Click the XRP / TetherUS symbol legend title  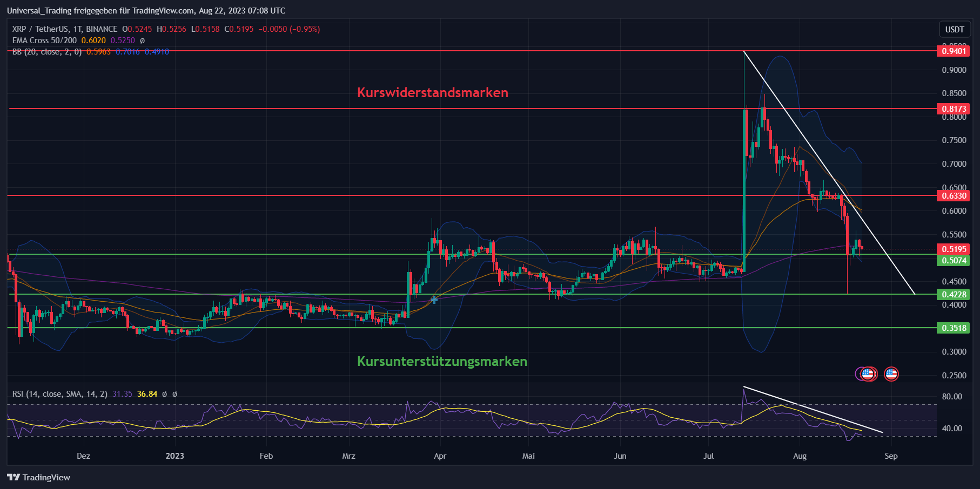pos(65,29)
